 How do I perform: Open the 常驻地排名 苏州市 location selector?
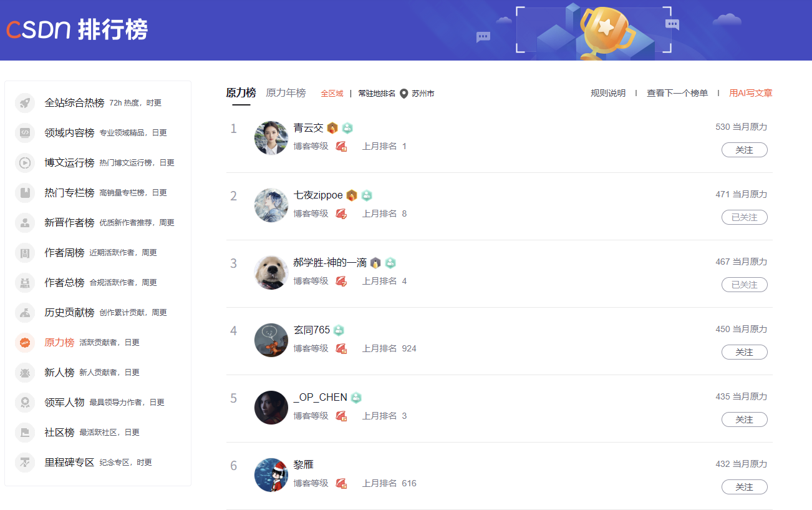tap(396, 94)
